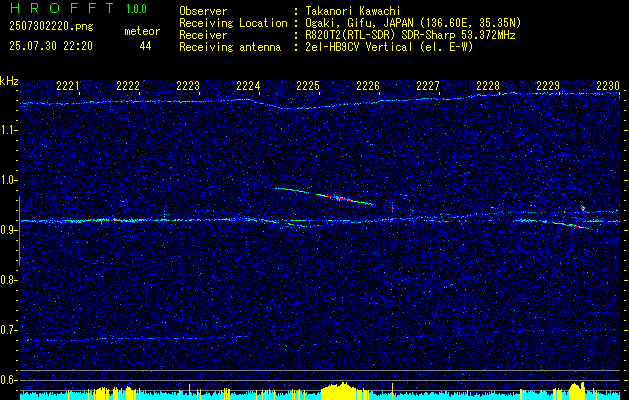This screenshot has width=629, height=400.
Task: Select the 2el-HB9CV Vertical antenna text
Action: [389, 47]
